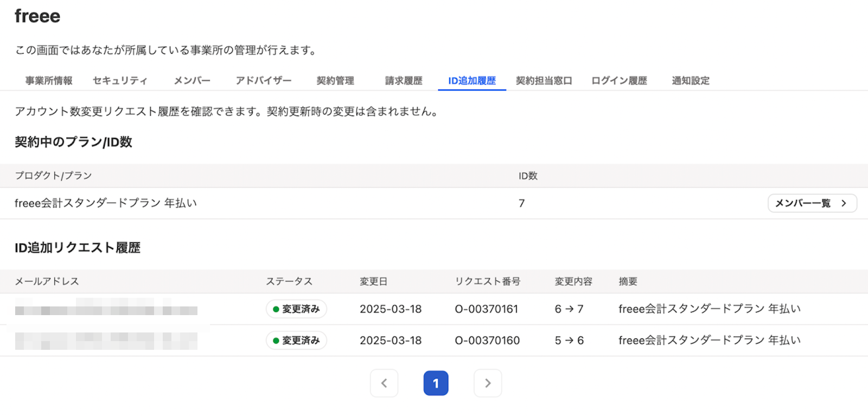Go to previous page with left chevron
This screenshot has width=868, height=416.
click(x=384, y=383)
